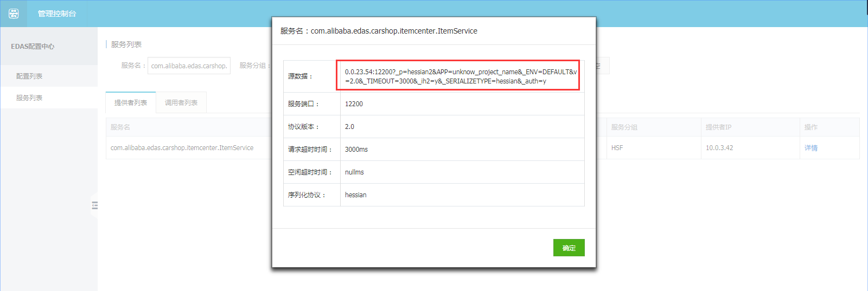Click the 服务端口： label cell
This screenshot has height=291, width=868.
pos(312,104)
